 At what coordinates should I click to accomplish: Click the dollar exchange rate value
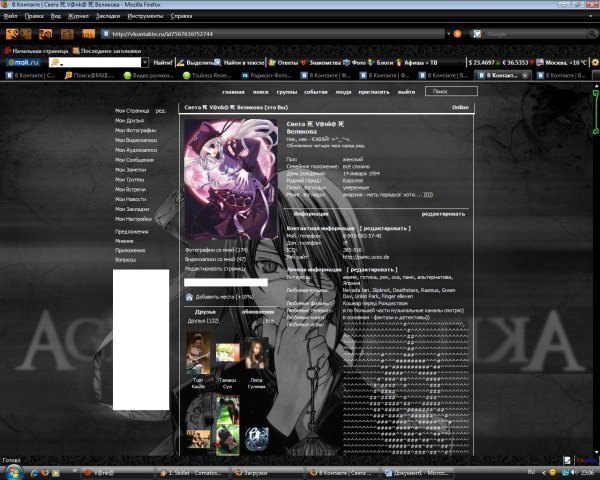(x=481, y=62)
